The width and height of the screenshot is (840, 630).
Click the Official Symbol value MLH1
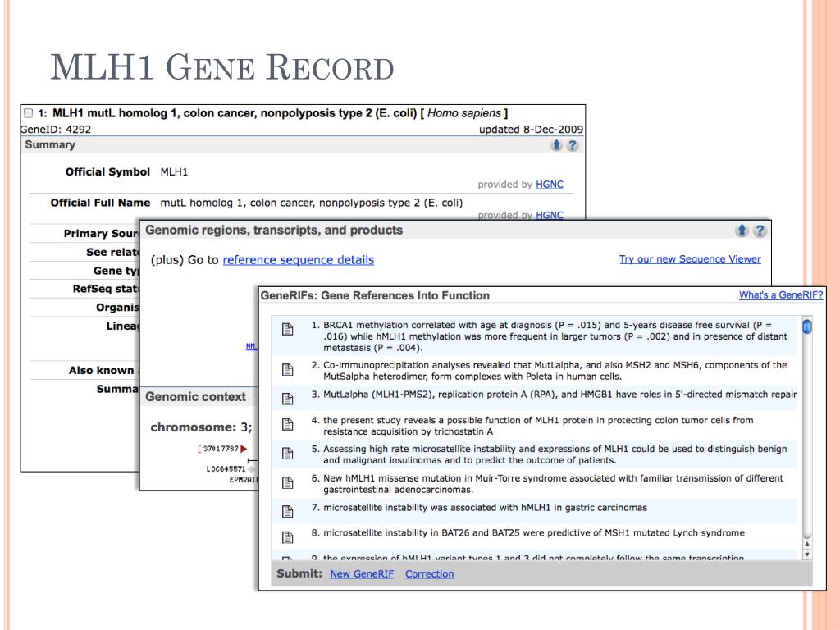pyautogui.click(x=174, y=172)
